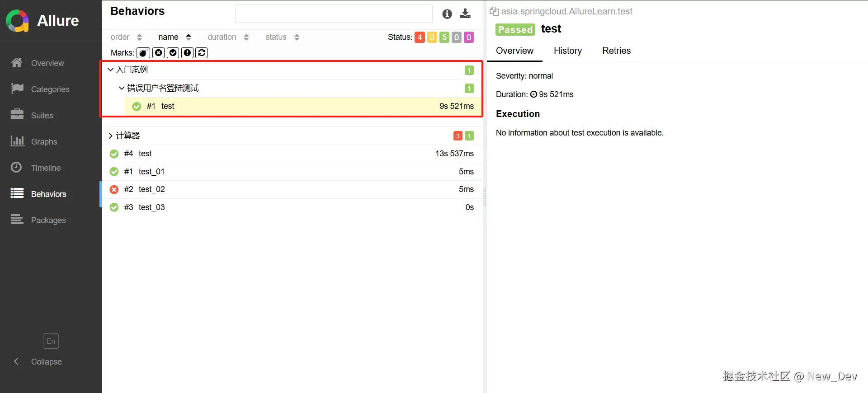Click passed icon of #4 test
The width and height of the screenshot is (868, 393).
114,154
